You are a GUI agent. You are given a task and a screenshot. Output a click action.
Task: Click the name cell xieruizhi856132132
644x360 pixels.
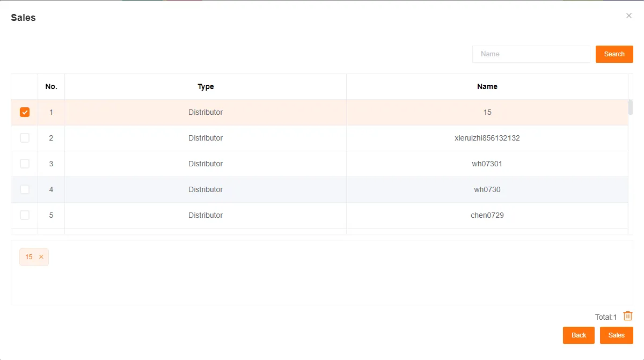coord(487,138)
